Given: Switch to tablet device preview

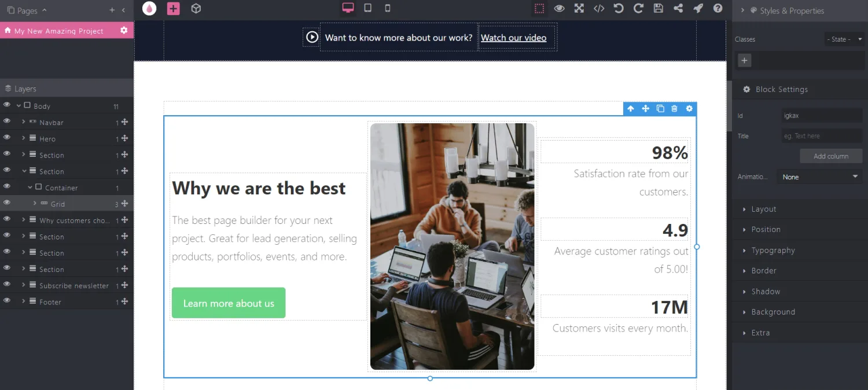Looking at the screenshot, I should coord(367,8).
